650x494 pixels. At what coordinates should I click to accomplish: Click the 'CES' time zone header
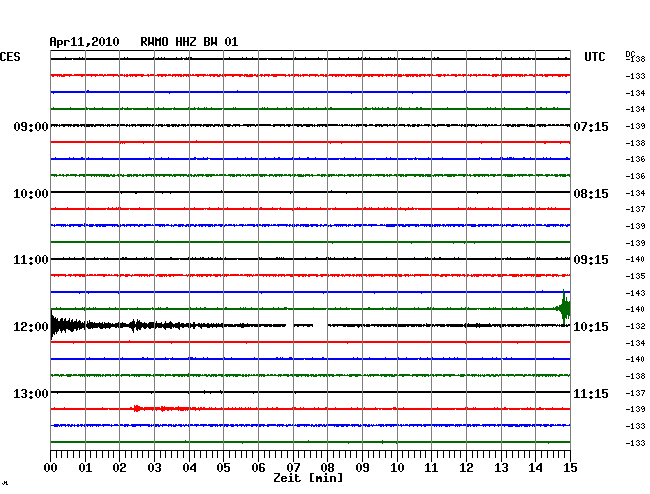coord(10,57)
